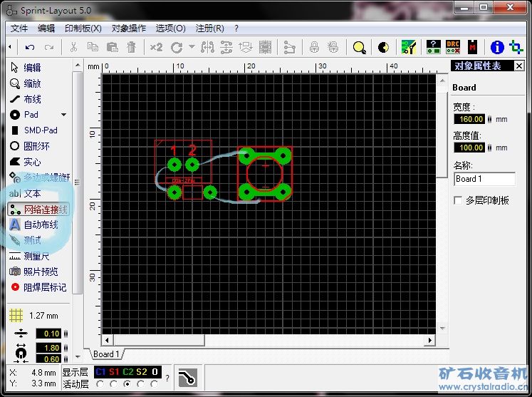Open the 编辑 menu in menu bar
Screen dimensions: 532x397
point(46,29)
